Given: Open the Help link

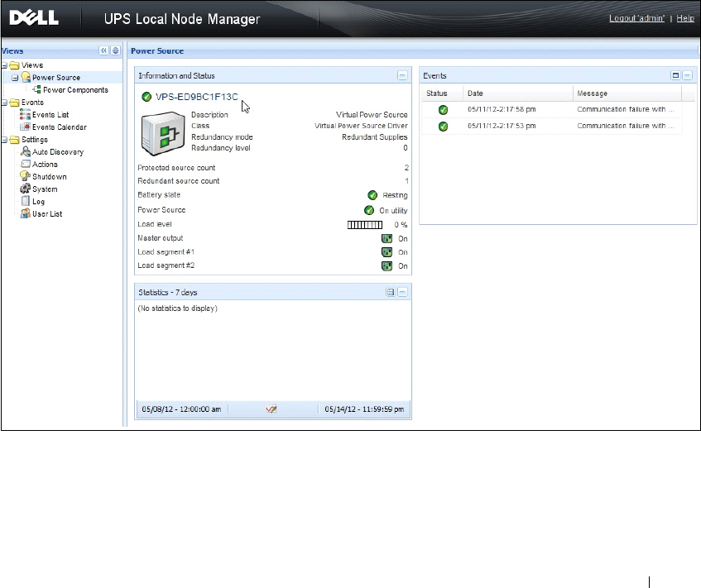Looking at the screenshot, I should point(685,18).
